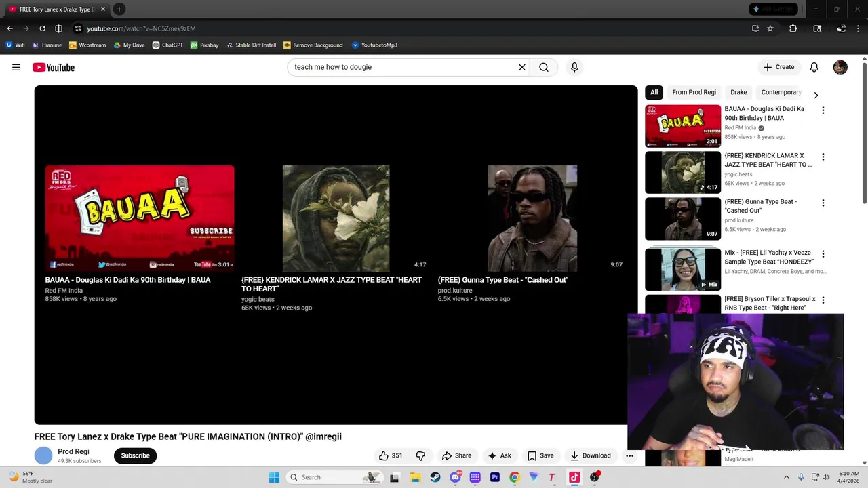Image resolution: width=868 pixels, height=488 pixels.
Task: Open YoutubetoMp3 bookmark
Action: [x=374, y=45]
